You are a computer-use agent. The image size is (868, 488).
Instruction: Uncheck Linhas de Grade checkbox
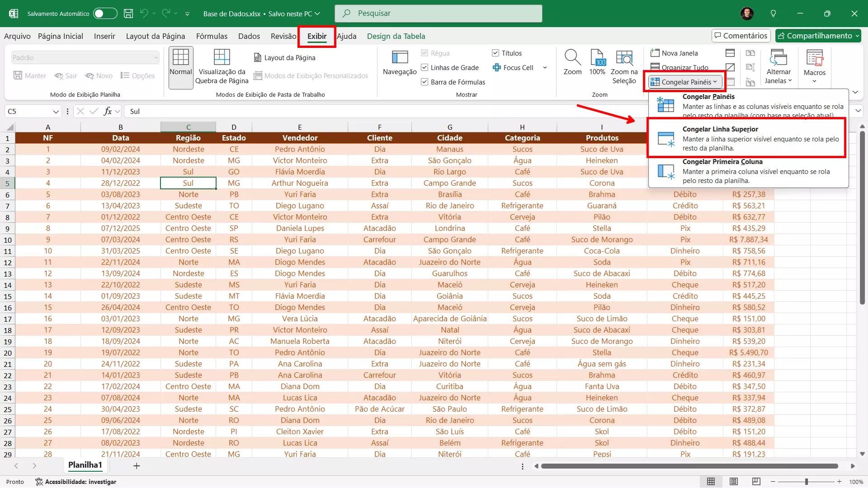click(x=425, y=68)
